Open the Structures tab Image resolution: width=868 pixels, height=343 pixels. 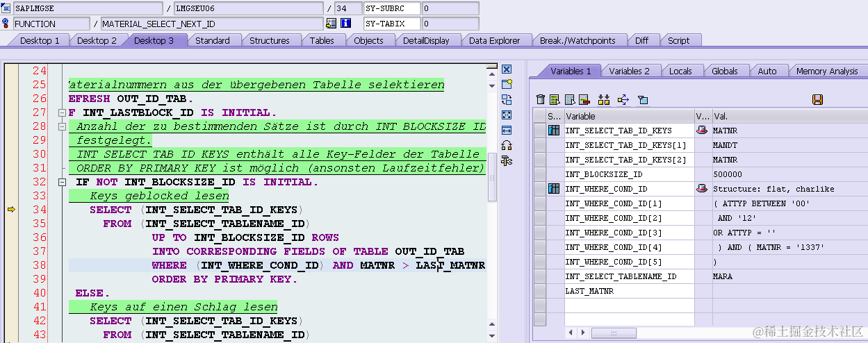click(269, 40)
